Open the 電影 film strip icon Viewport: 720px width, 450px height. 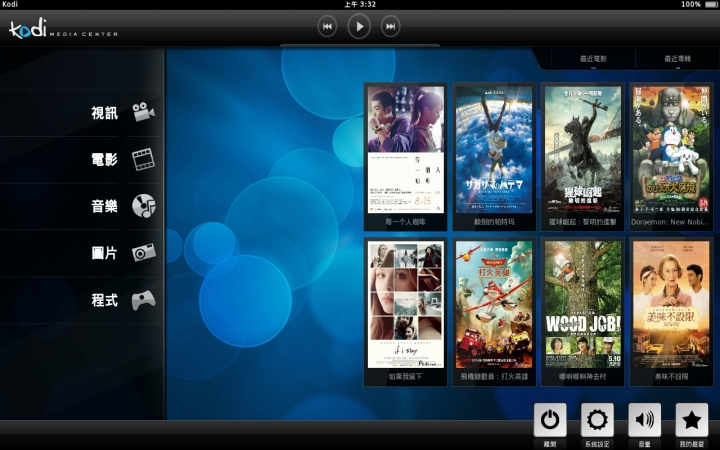coord(143,159)
